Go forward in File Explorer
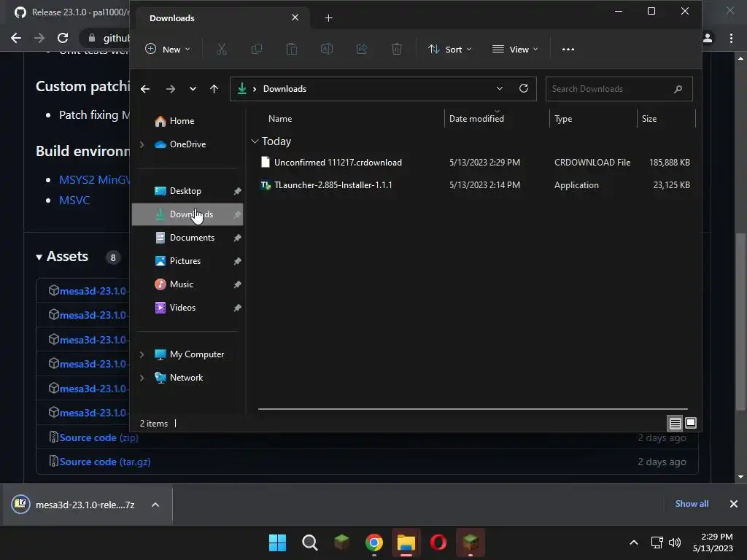Screen dimensions: 747x560 pos(171,89)
